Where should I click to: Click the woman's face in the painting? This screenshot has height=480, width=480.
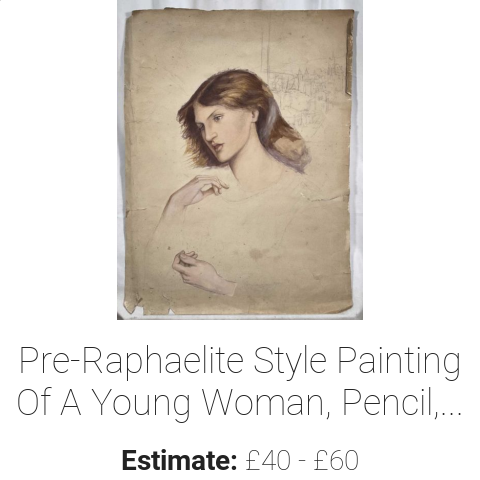tap(220, 132)
